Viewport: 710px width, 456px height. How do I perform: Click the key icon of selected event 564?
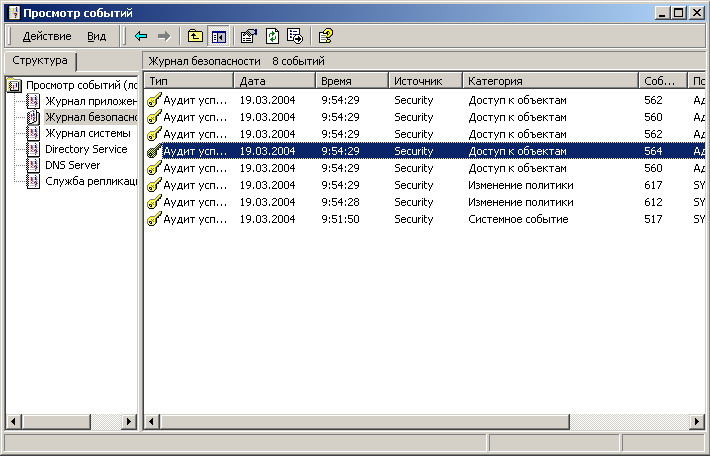(x=154, y=151)
